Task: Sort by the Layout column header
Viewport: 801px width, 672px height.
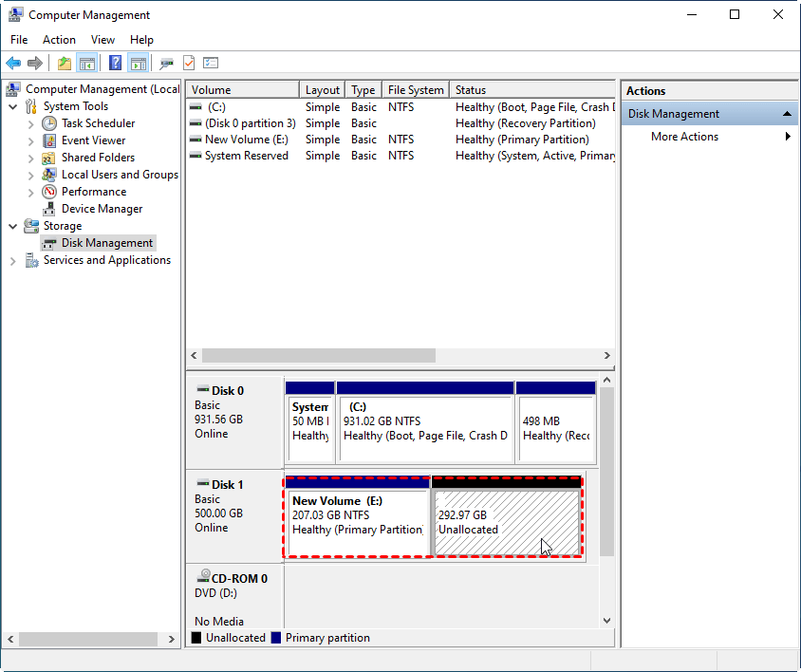Action: 323,90
